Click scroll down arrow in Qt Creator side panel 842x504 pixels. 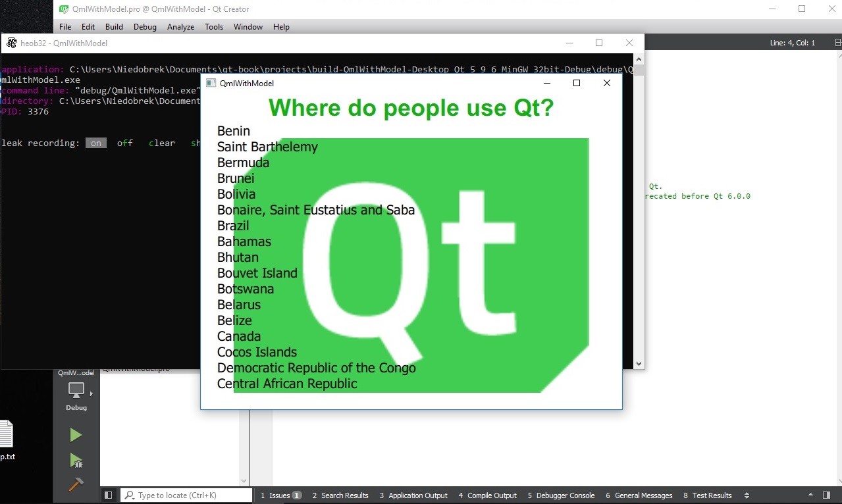244,481
